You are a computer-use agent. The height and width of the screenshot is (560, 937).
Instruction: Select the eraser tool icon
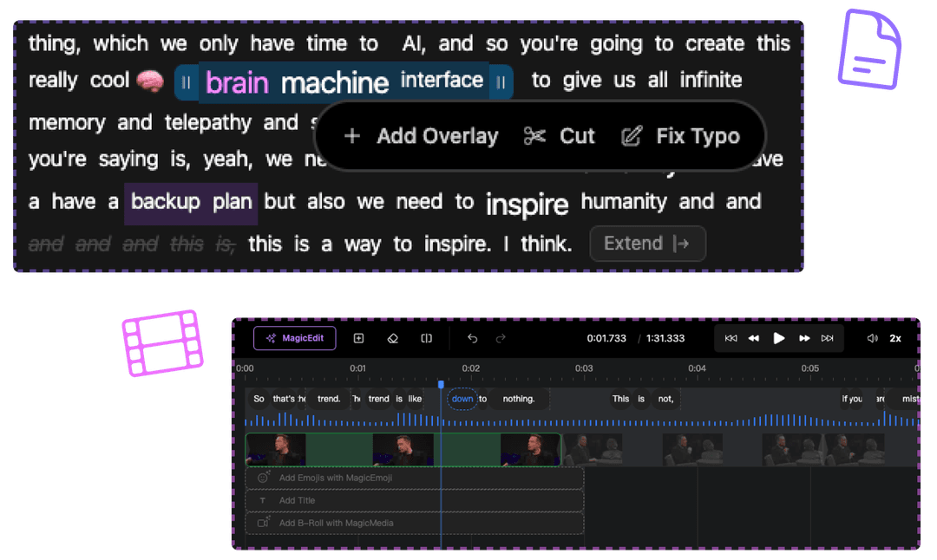[x=392, y=338]
